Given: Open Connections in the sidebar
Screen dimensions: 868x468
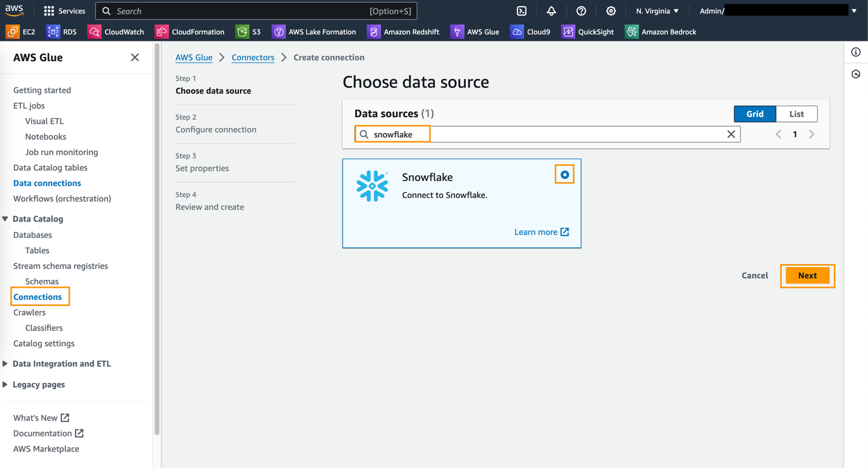Looking at the screenshot, I should (x=38, y=297).
